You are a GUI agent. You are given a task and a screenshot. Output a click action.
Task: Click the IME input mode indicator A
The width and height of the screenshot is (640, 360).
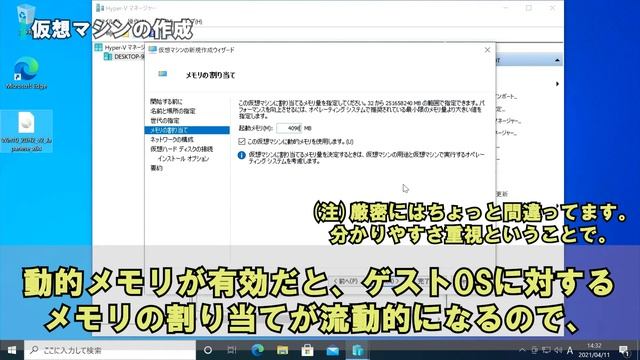point(570,350)
